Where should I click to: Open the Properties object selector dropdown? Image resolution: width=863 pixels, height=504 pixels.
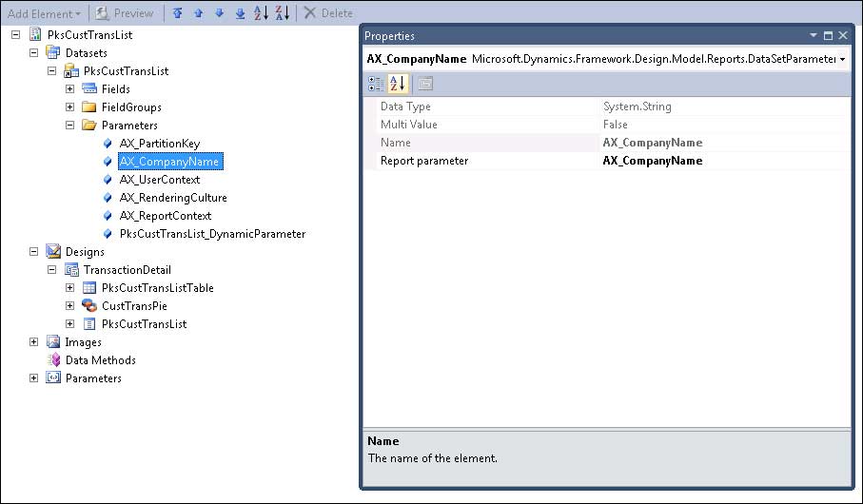coord(843,59)
